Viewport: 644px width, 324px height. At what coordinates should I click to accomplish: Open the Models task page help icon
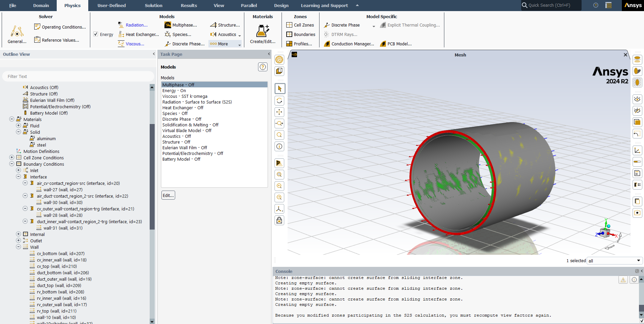click(x=263, y=67)
